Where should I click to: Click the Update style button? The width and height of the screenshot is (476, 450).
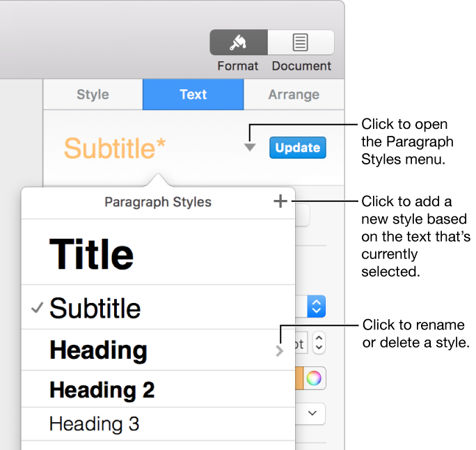pos(298,148)
